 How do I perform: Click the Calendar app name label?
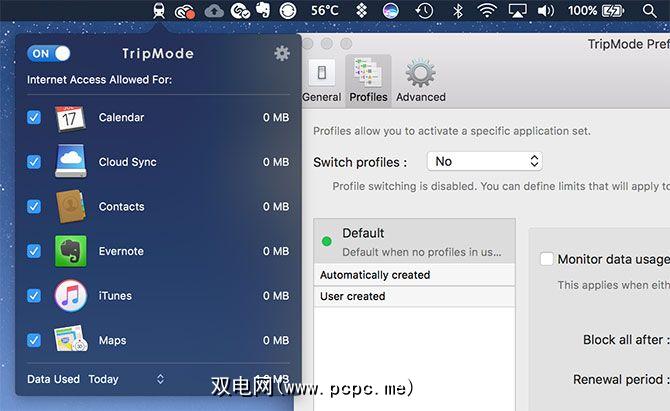121,117
